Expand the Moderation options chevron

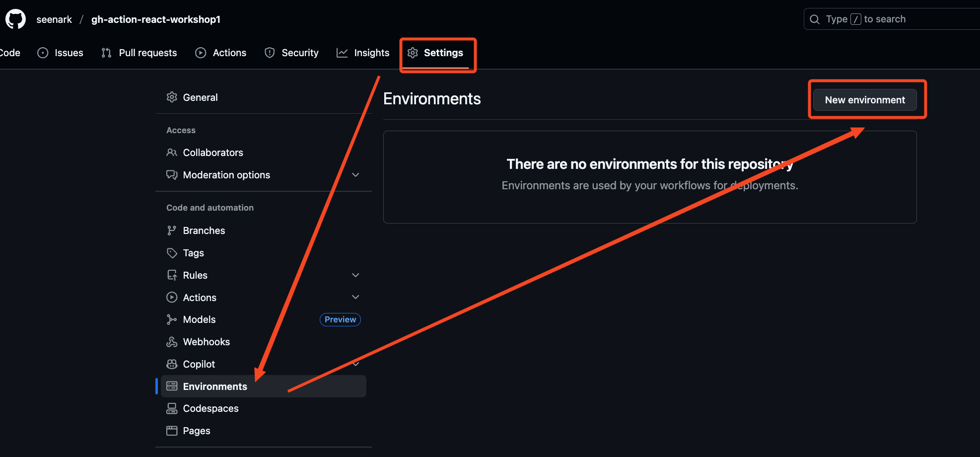tap(355, 175)
